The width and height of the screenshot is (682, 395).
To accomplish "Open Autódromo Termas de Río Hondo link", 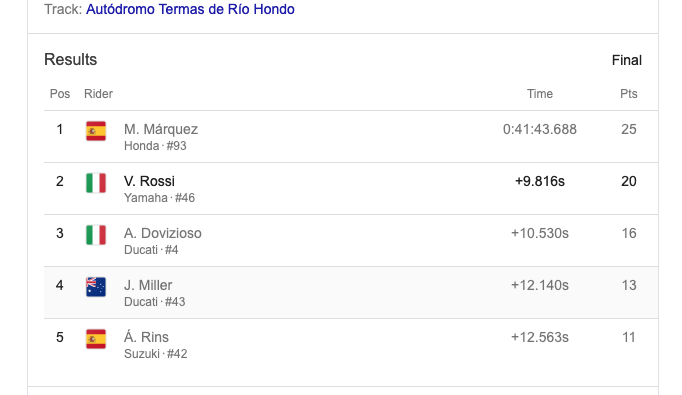I will click(x=190, y=9).
